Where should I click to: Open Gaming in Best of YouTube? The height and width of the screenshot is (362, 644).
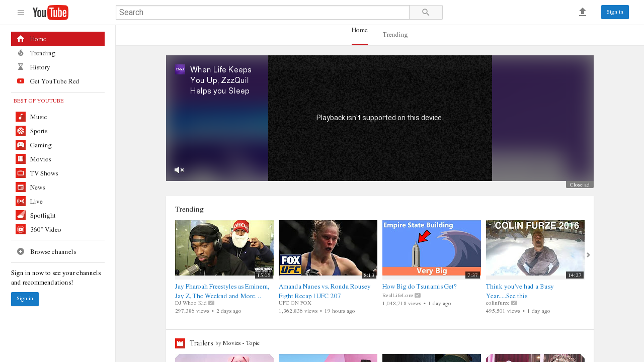click(x=58, y=145)
